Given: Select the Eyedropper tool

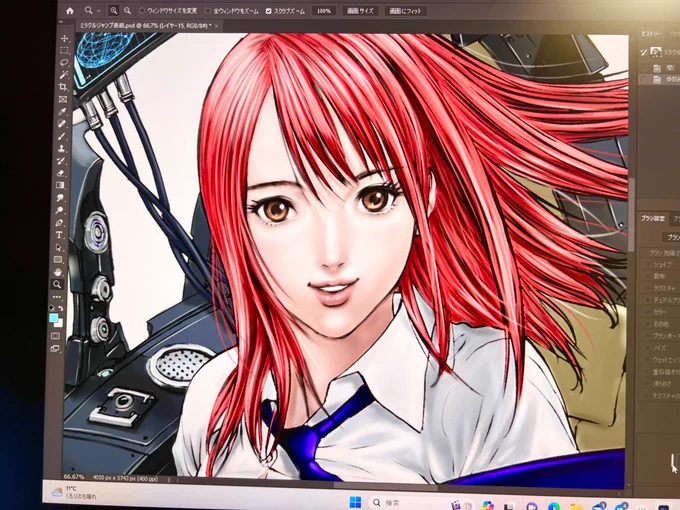Looking at the screenshot, I should (62, 111).
